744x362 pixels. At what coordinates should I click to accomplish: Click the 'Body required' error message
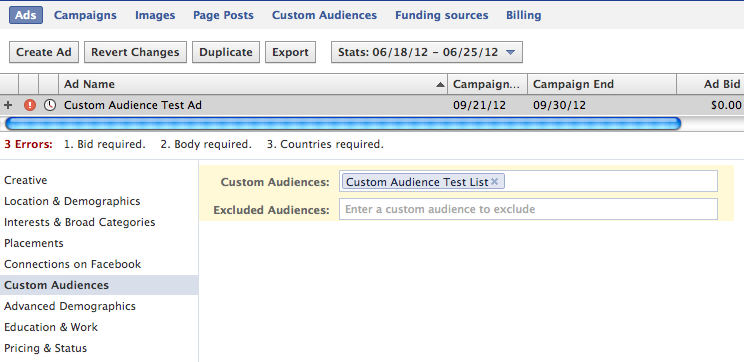206,144
